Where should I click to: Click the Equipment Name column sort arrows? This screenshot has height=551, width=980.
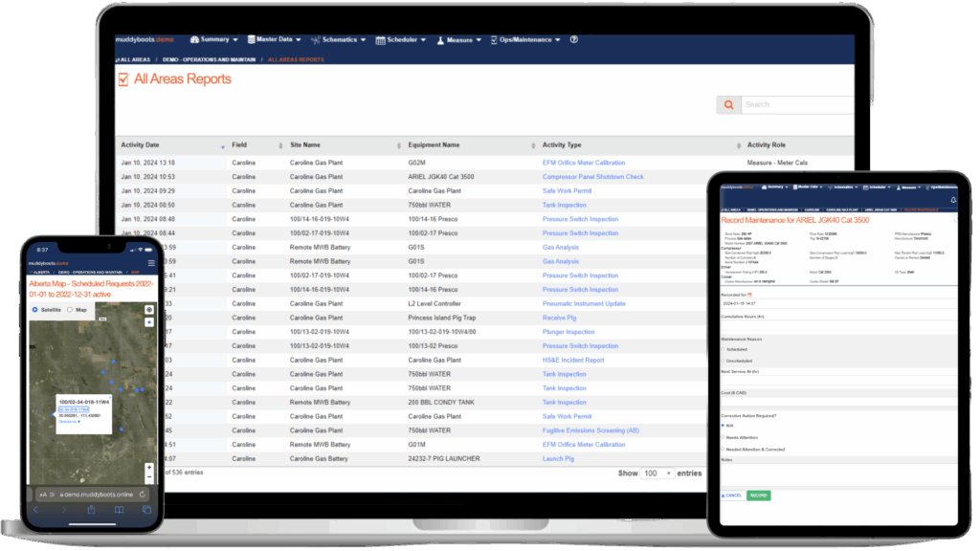[x=533, y=145]
